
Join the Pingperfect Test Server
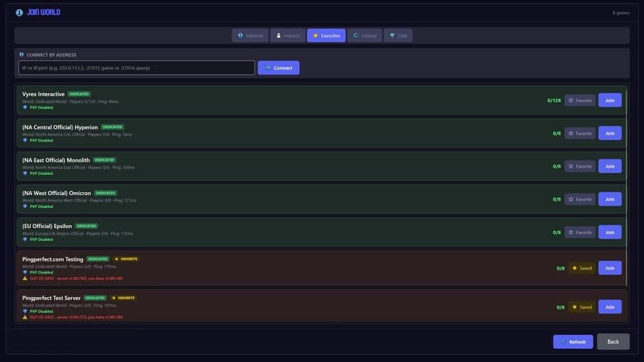click(610, 307)
